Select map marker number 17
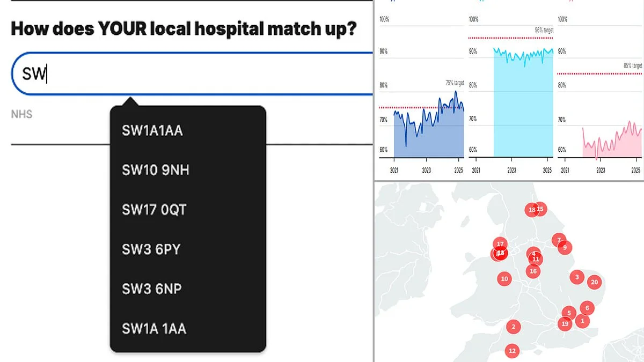 [500, 244]
